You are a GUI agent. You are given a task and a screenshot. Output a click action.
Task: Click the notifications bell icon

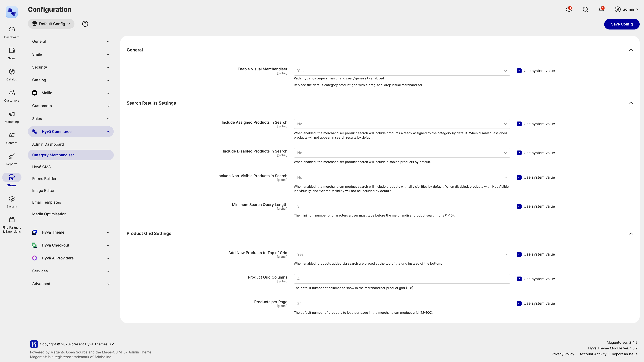click(601, 10)
